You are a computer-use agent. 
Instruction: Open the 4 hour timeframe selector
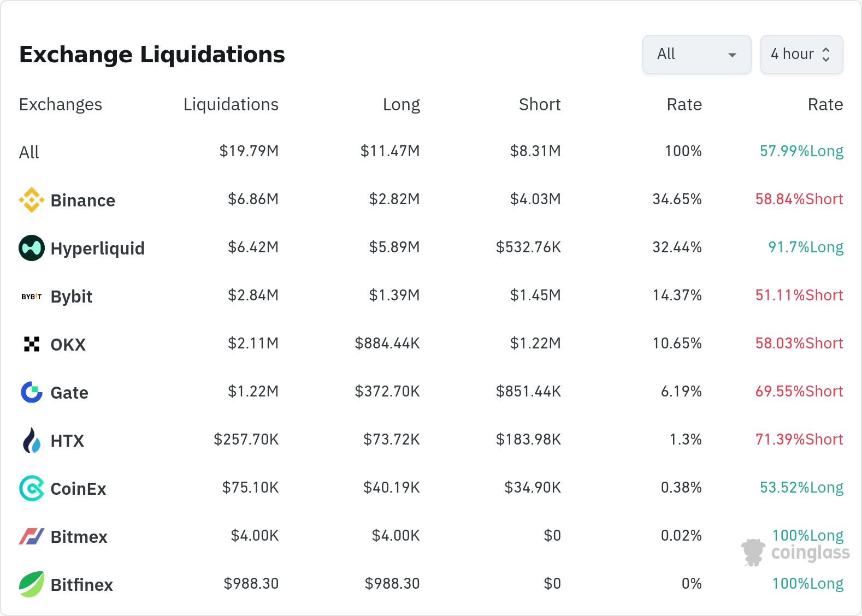[801, 55]
